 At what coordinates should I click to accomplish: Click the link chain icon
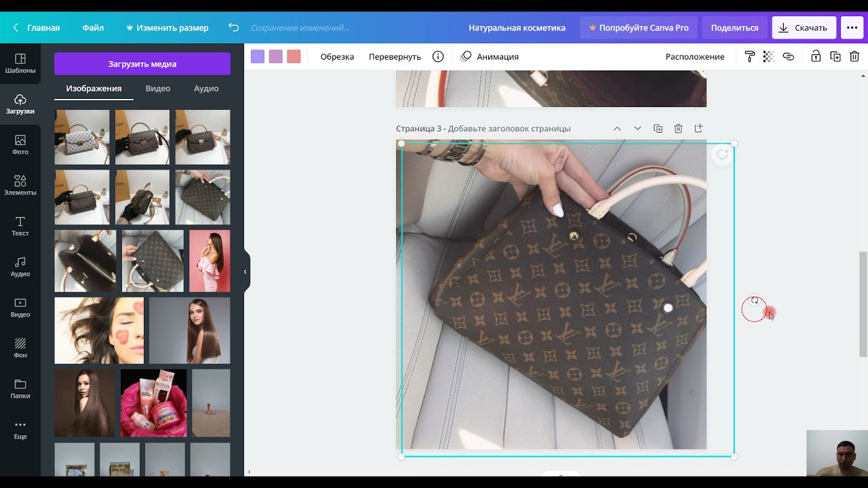point(788,56)
